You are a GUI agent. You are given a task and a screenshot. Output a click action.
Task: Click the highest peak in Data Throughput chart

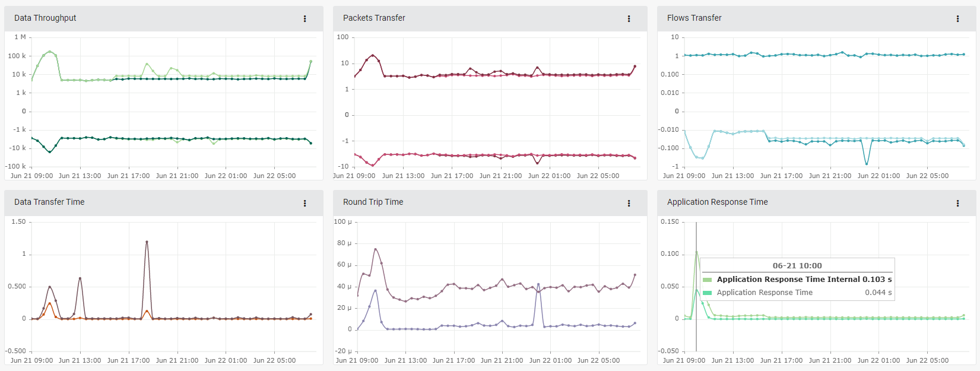click(50, 52)
